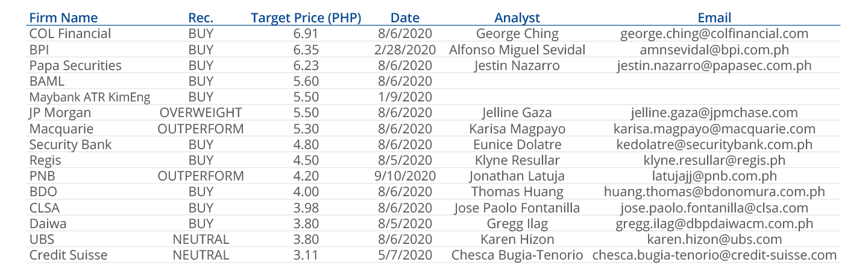Open huang.thomas@bdonomura.com.ph email
868x274 pixels.
pos(714,191)
